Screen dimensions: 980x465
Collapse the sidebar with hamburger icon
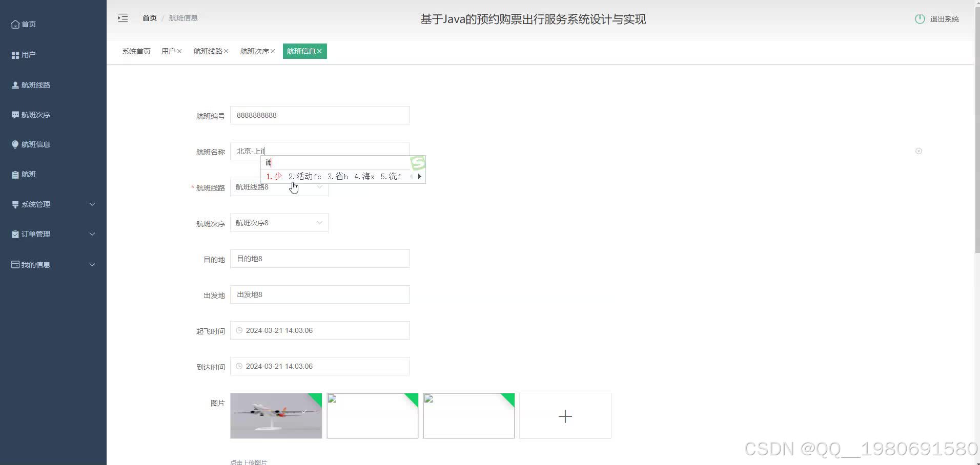tap(123, 17)
